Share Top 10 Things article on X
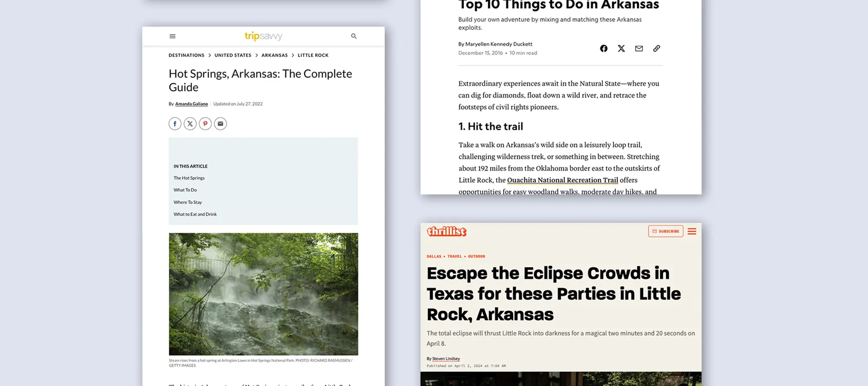The height and width of the screenshot is (386, 868). pos(621,49)
